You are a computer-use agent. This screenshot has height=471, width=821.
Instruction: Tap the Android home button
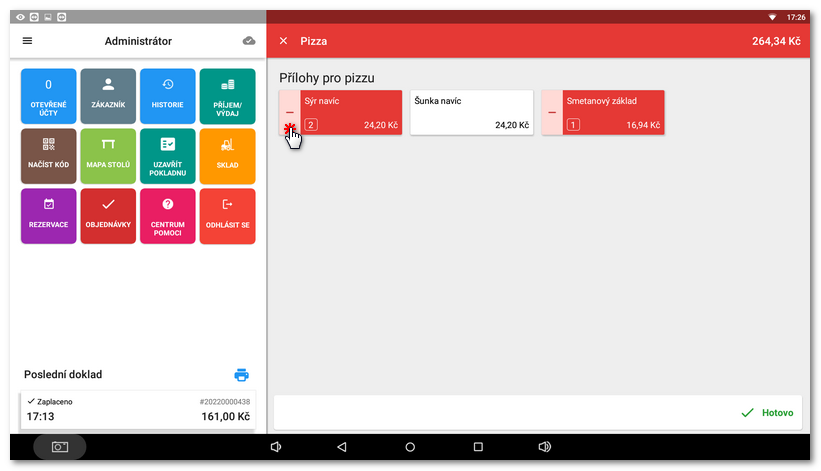[x=410, y=447]
